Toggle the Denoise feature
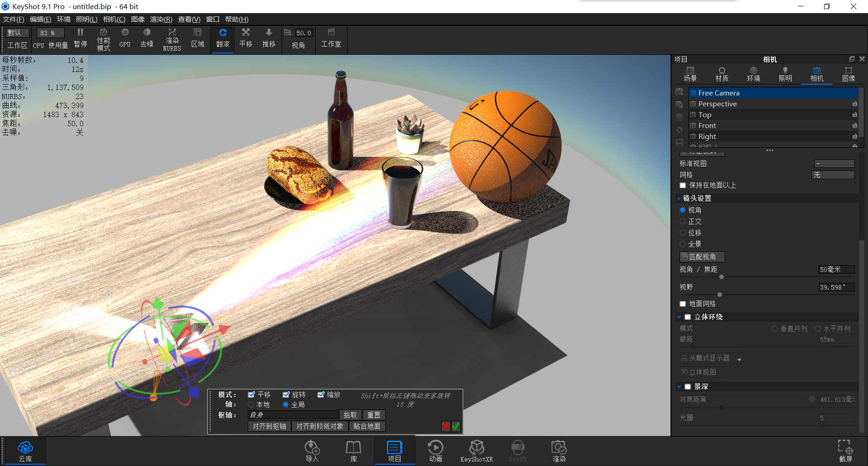Image resolution: width=868 pixels, height=466 pixels. tap(146, 38)
